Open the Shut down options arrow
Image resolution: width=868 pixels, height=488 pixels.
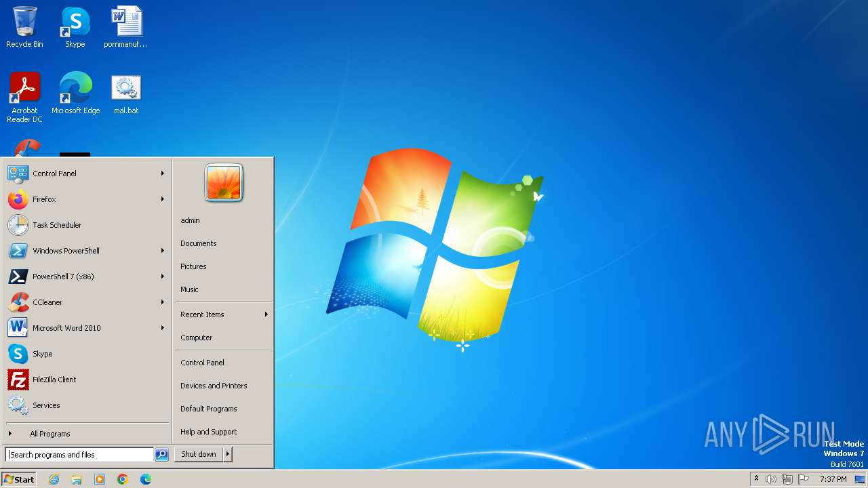point(228,455)
